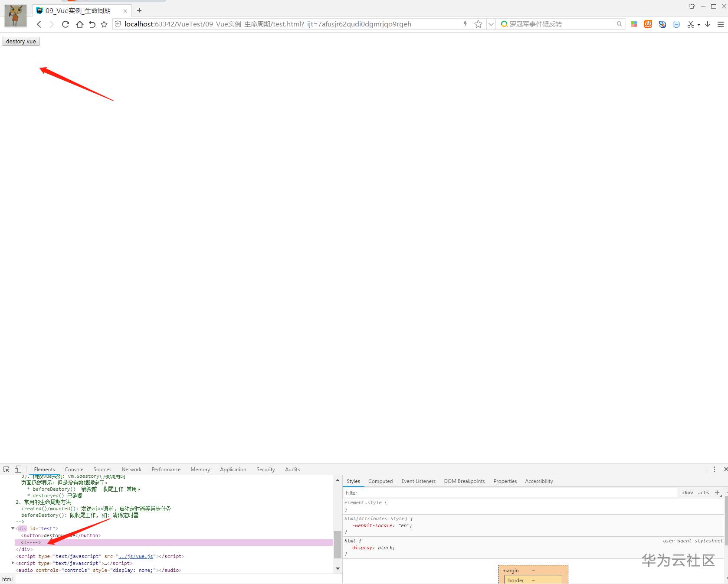Open the address bar history dropdown
Image resolution: width=728 pixels, height=584 pixels.
pos(491,24)
